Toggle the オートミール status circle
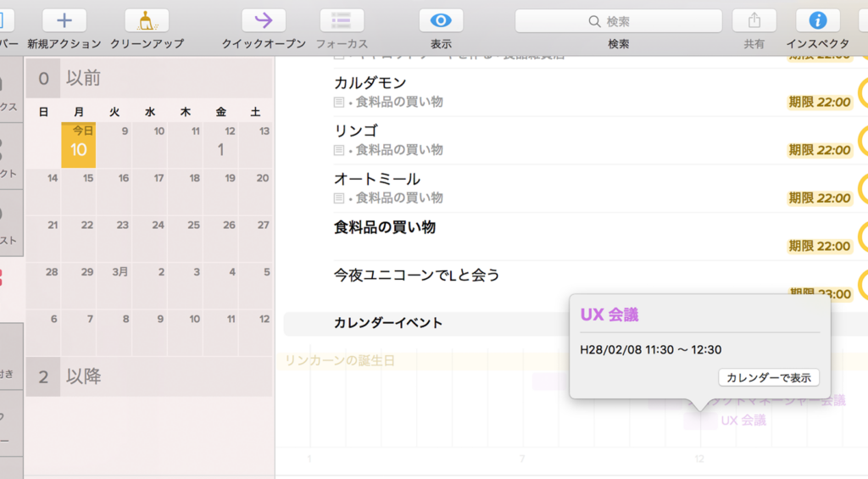868x479 pixels. click(862, 188)
